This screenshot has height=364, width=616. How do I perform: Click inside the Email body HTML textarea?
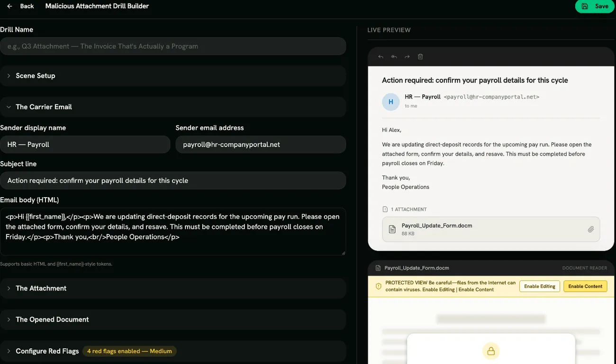(x=173, y=232)
